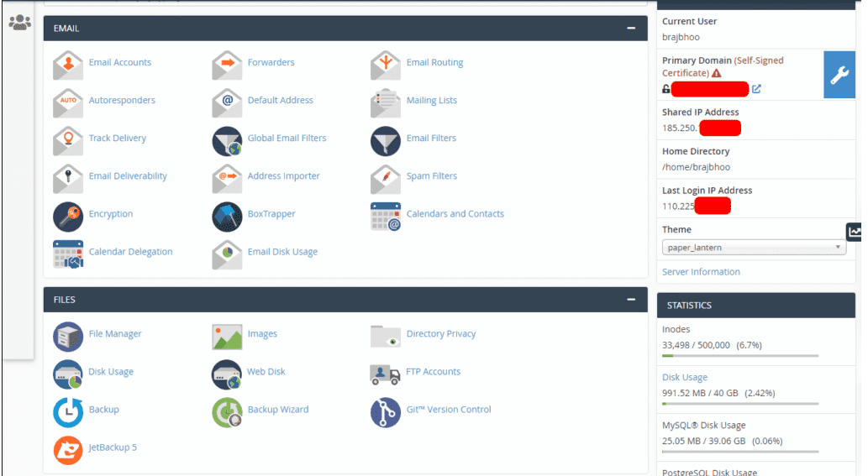Click the Forwarders envelope icon

pos(227,65)
